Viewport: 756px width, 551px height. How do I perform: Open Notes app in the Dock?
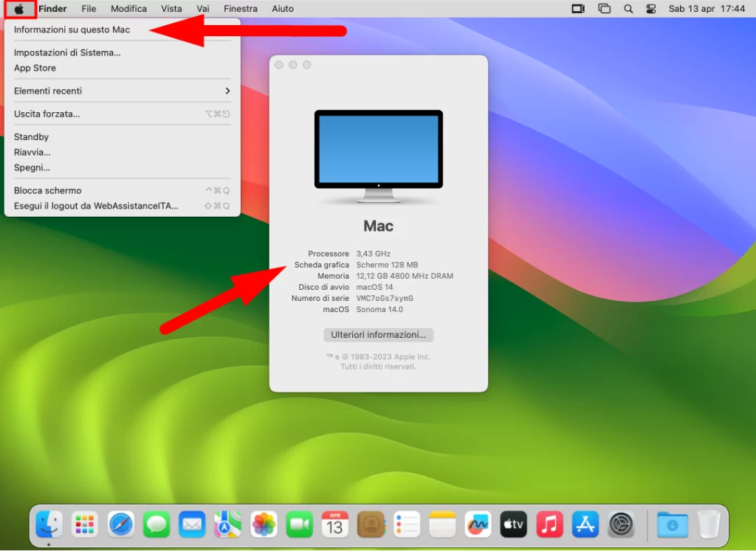click(x=442, y=524)
